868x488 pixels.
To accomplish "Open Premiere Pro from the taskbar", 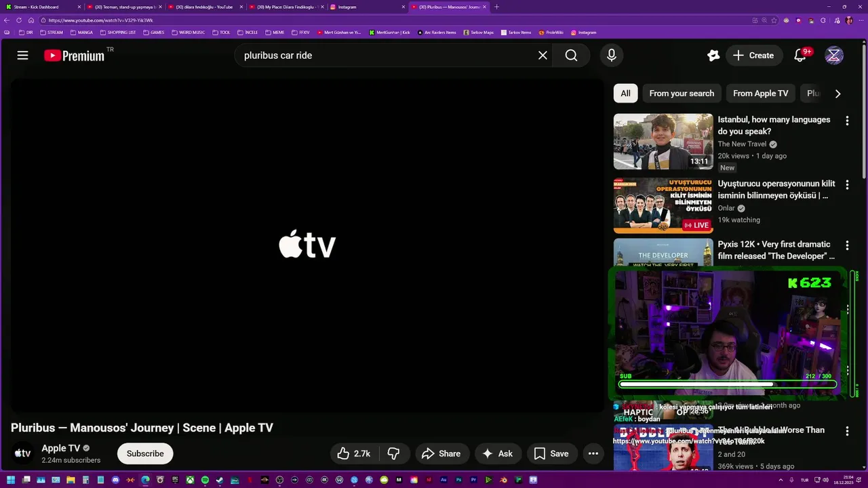I will pos(474,481).
